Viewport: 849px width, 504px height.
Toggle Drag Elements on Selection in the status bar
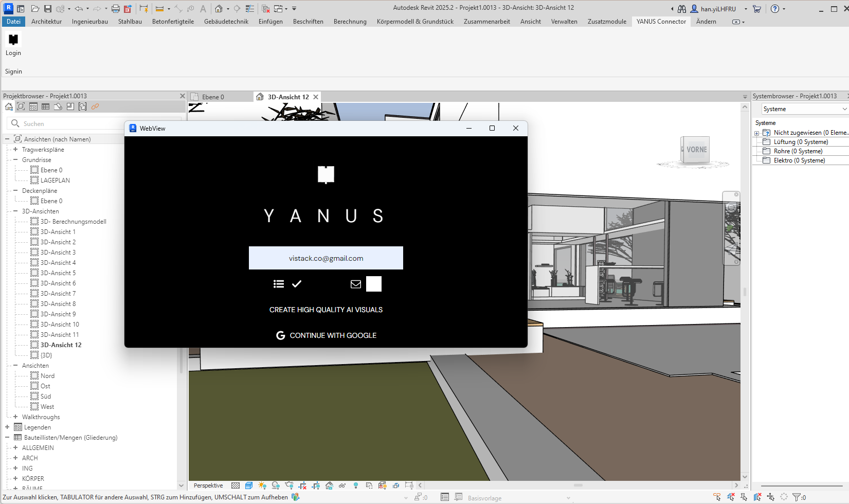[771, 497]
